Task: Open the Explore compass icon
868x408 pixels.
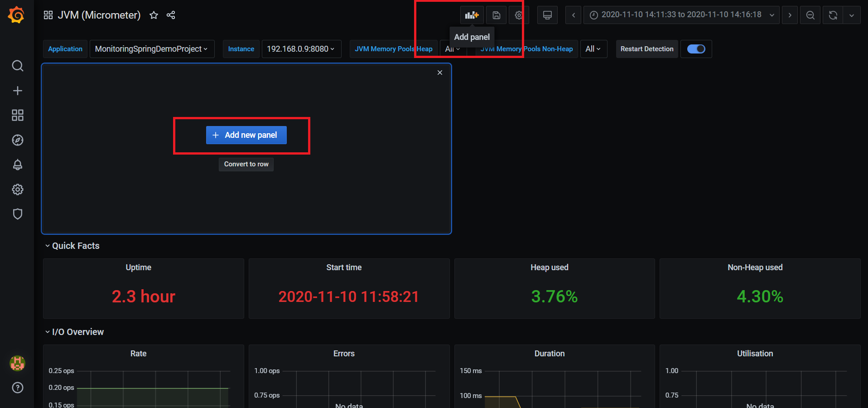Action: (x=17, y=140)
